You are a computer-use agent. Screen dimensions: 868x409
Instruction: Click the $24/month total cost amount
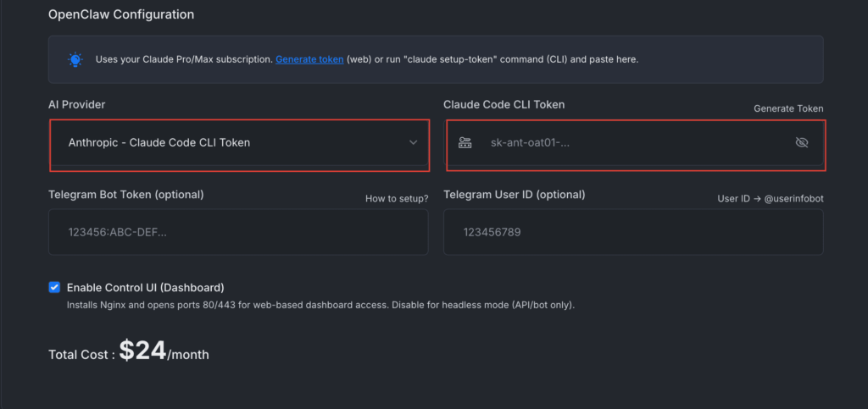pos(163,351)
